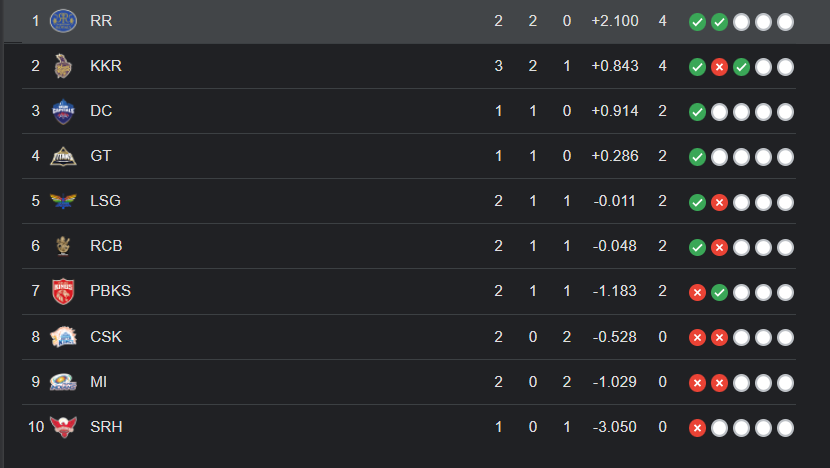Image resolution: width=830 pixels, height=468 pixels.
Task: Select the Gujarat Titans logo
Action: (63, 156)
